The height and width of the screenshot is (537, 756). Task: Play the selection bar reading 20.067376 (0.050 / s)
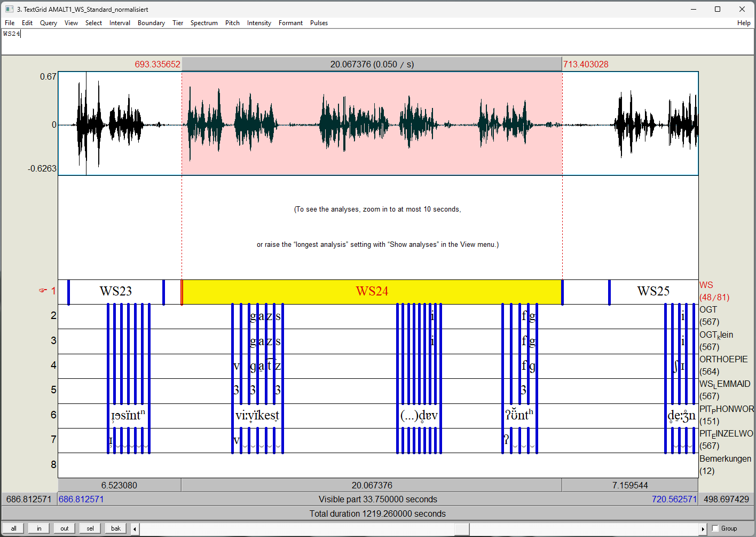372,64
